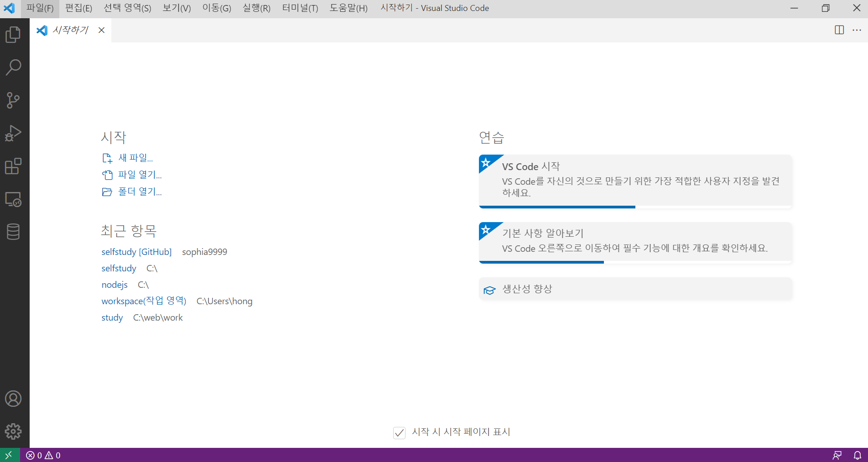Screen dimensions: 868x462
Task: Open the 기본 사항 알아보기 walkthrough card
Action: [x=635, y=243]
